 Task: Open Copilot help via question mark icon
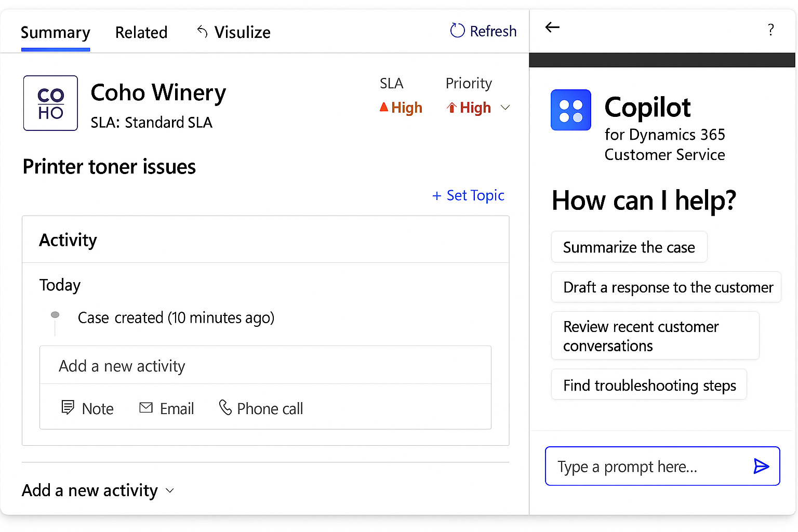(x=771, y=30)
